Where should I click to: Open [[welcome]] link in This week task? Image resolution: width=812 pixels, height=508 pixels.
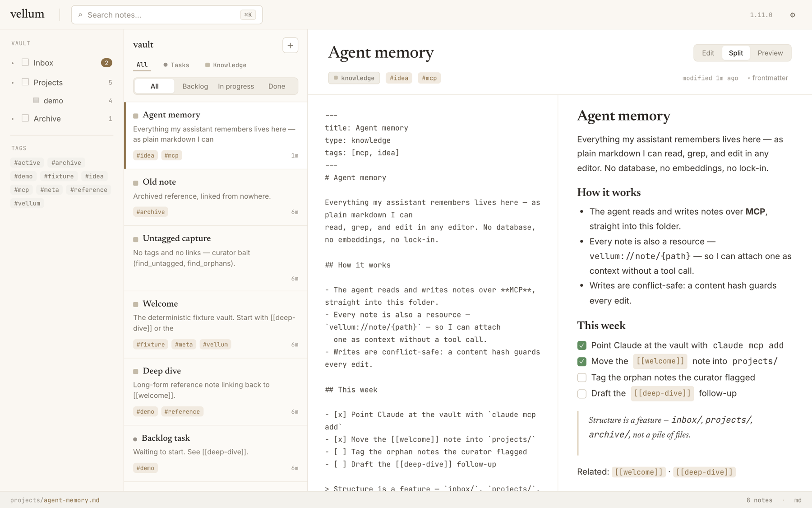point(660,361)
